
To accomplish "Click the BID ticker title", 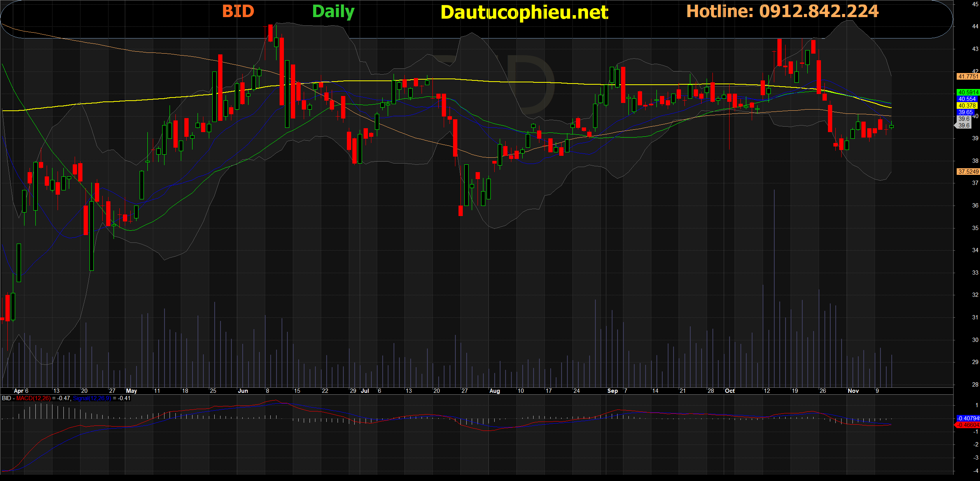I will click(238, 11).
